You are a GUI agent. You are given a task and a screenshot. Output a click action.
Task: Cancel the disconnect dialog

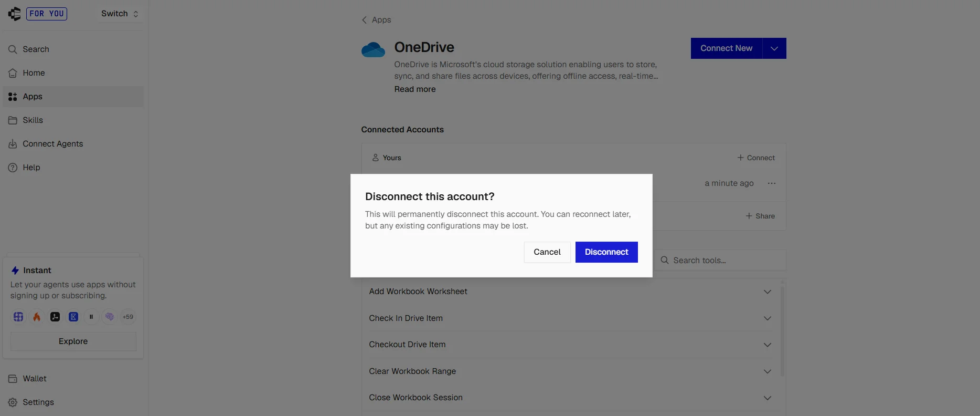pyautogui.click(x=547, y=252)
